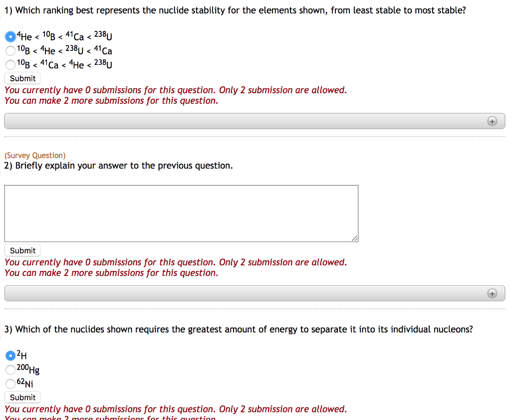Choose the 10B < 4He < 238U < 41Ca radio option
Screen dimensions: 511x420
(x=9, y=50)
